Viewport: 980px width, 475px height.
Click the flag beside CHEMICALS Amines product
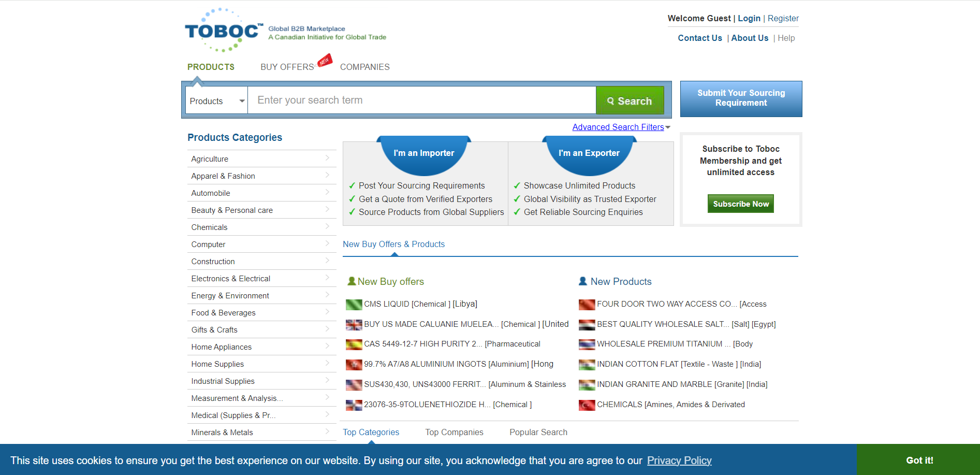click(x=587, y=405)
